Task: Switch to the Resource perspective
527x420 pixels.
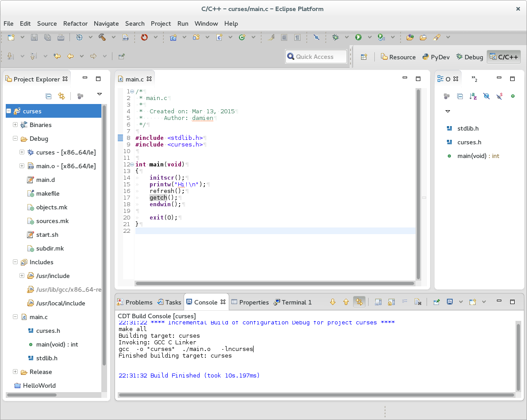Action: click(x=402, y=57)
